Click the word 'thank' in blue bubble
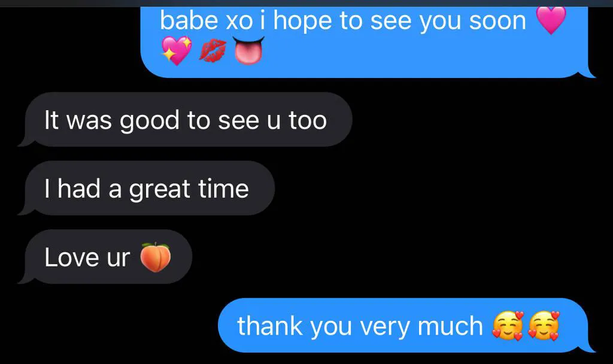613x364 pixels. point(270,326)
